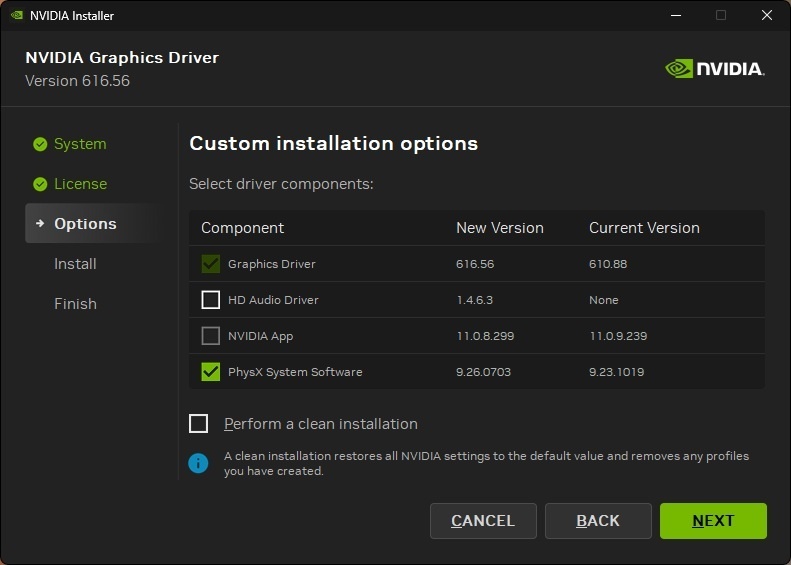The width and height of the screenshot is (791, 565).
Task: Select the System step in sidebar
Action: click(x=80, y=144)
